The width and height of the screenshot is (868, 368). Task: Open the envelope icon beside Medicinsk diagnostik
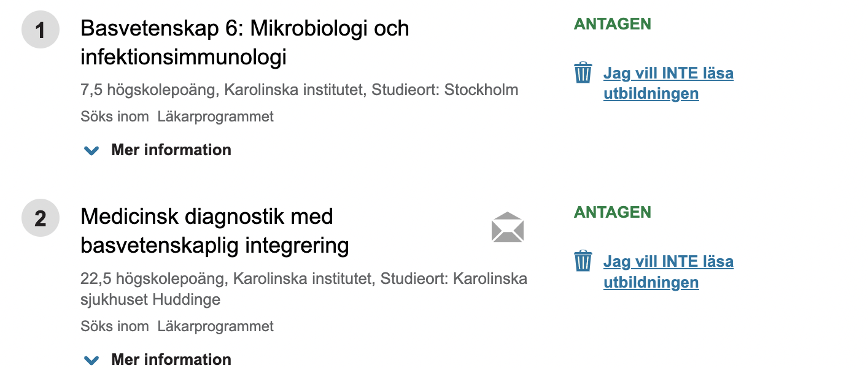pyautogui.click(x=508, y=228)
